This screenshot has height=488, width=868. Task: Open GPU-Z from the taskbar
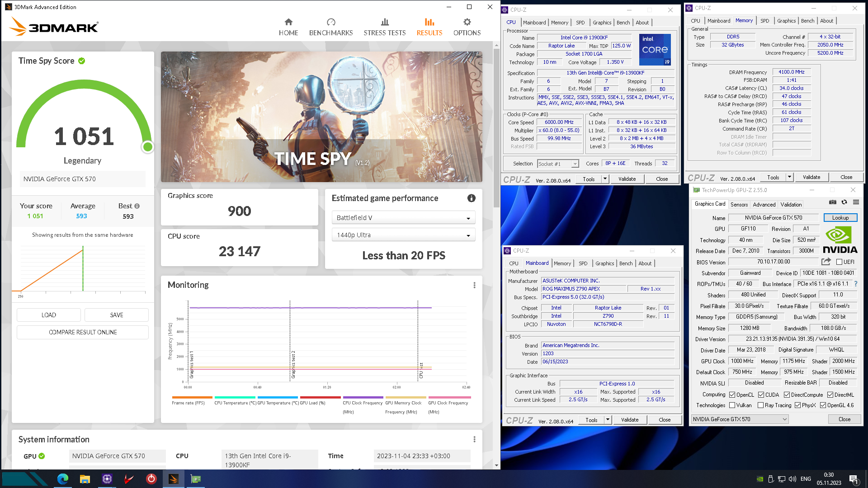(195, 479)
